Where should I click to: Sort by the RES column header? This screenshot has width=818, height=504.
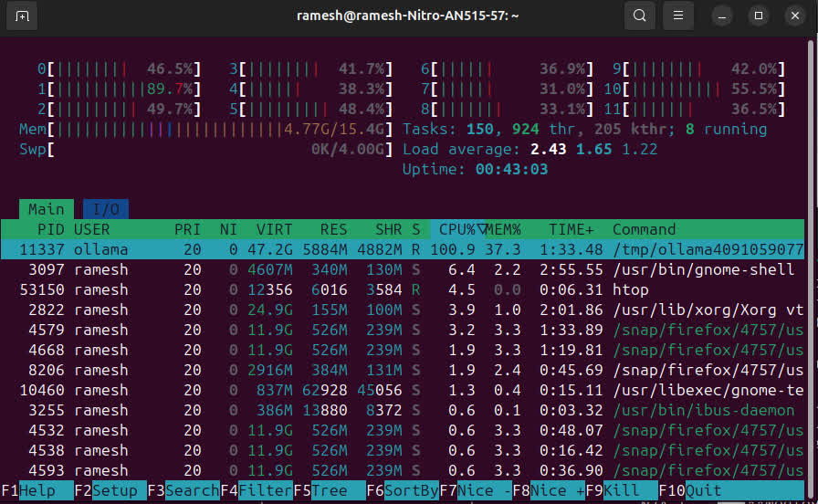pos(333,229)
